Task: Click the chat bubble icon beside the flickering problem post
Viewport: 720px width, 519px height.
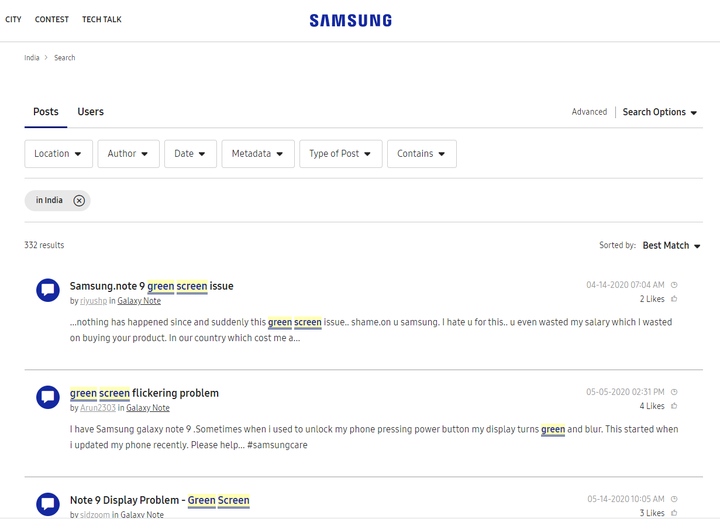Action: click(48, 397)
